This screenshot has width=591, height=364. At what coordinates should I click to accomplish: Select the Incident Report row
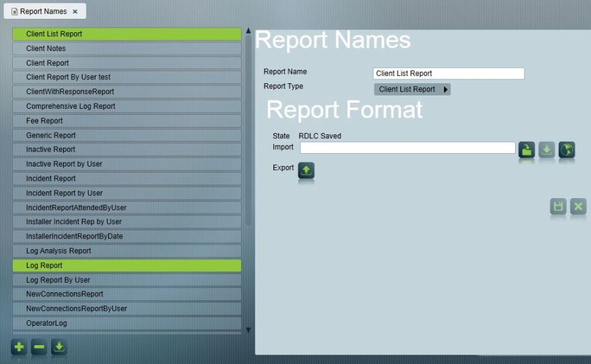coord(127,179)
